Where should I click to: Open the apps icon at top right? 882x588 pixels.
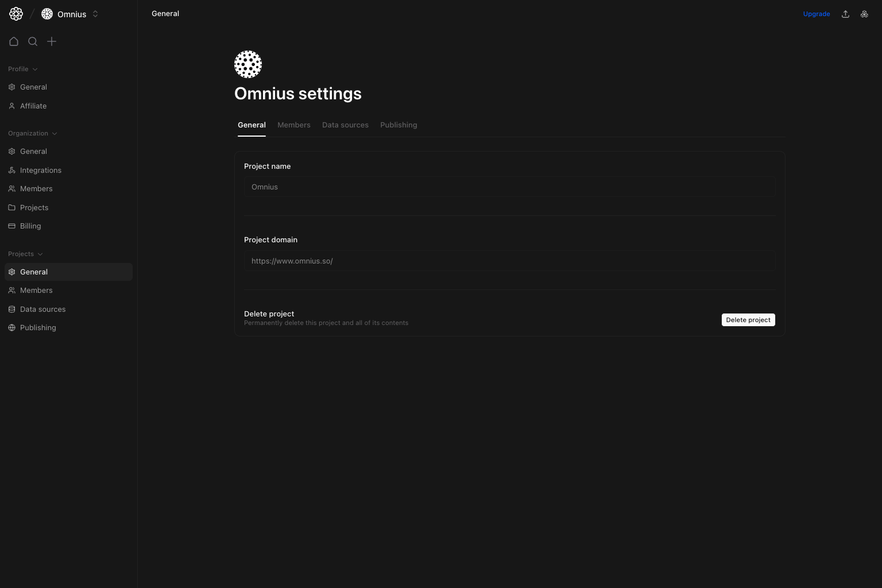pos(864,13)
